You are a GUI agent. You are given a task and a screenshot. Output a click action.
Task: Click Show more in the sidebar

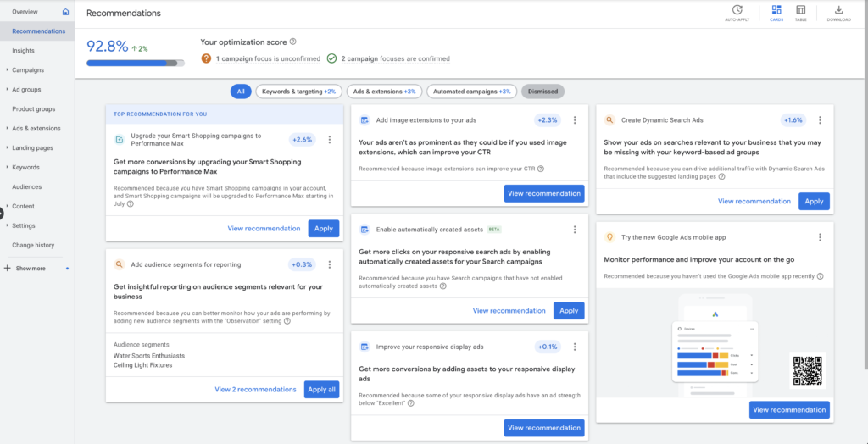[31, 269]
